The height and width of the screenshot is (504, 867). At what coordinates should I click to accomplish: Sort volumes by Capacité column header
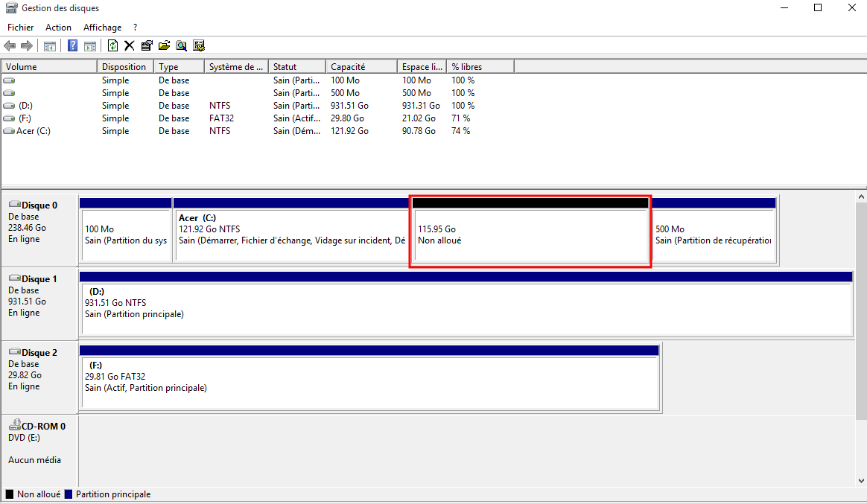point(361,67)
